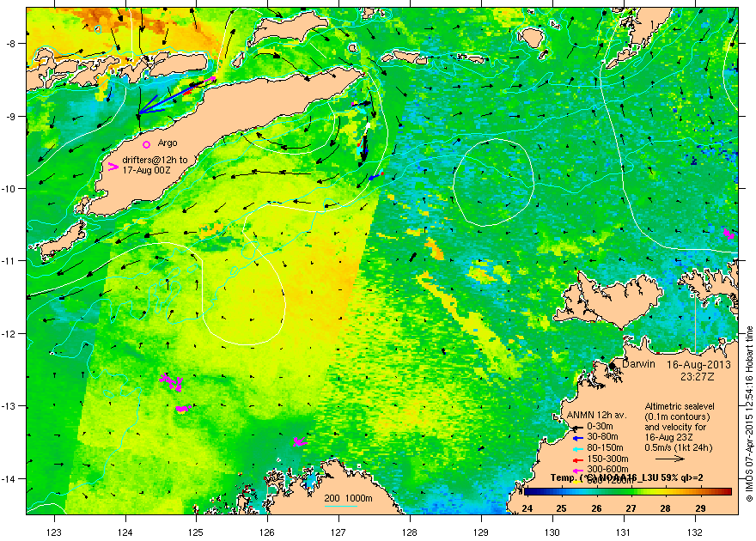The image size is (756, 541).
Task: Click the '300-600m' legend label
Action: (x=607, y=469)
